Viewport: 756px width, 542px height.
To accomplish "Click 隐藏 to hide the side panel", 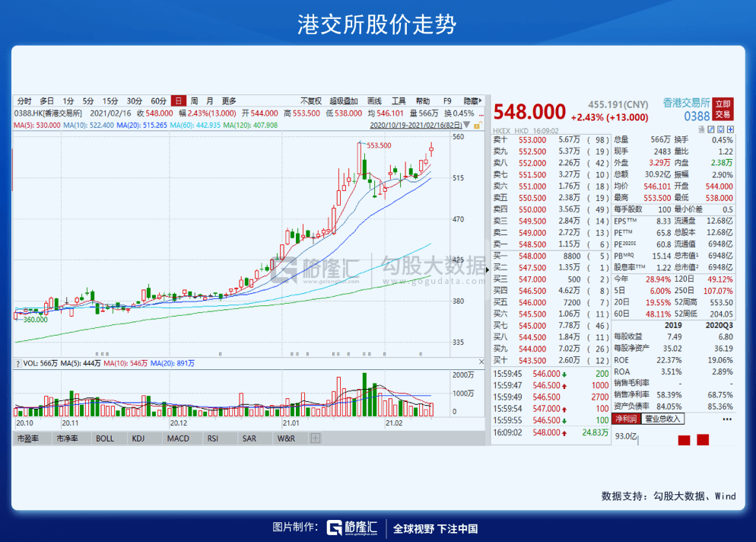I will (x=472, y=101).
